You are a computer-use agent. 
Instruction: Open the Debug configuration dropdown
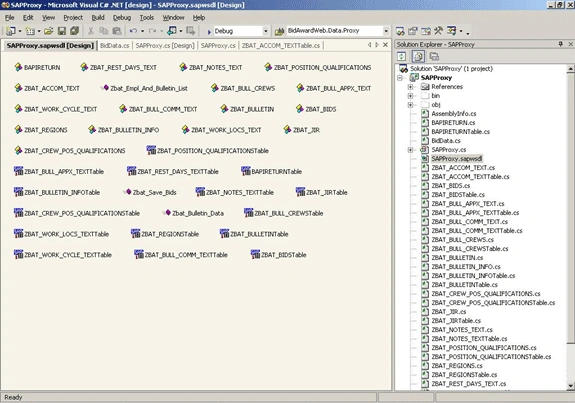point(265,32)
